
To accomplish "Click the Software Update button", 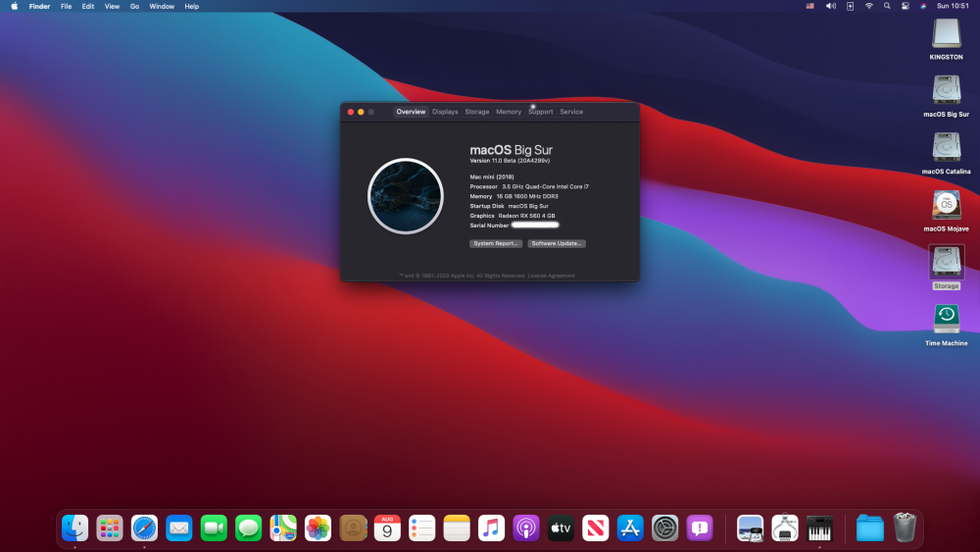I will coord(557,243).
